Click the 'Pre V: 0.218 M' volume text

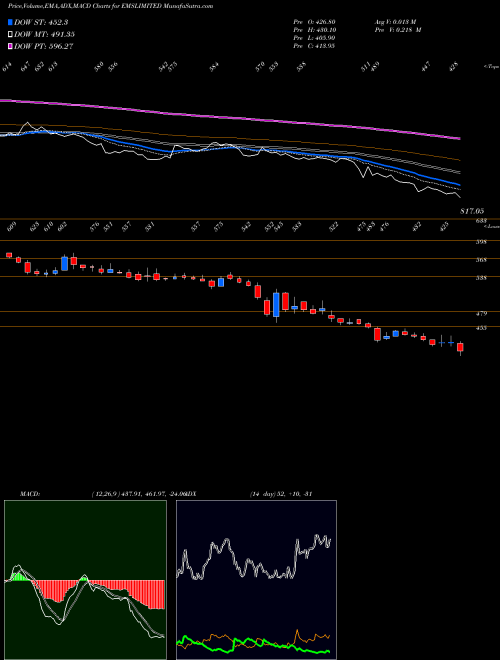pos(400,30)
